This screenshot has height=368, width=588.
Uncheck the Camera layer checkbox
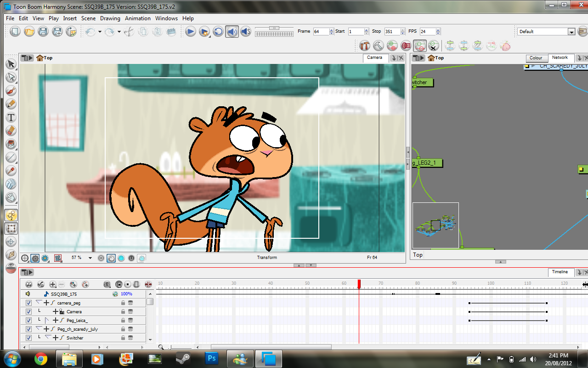[28, 311]
